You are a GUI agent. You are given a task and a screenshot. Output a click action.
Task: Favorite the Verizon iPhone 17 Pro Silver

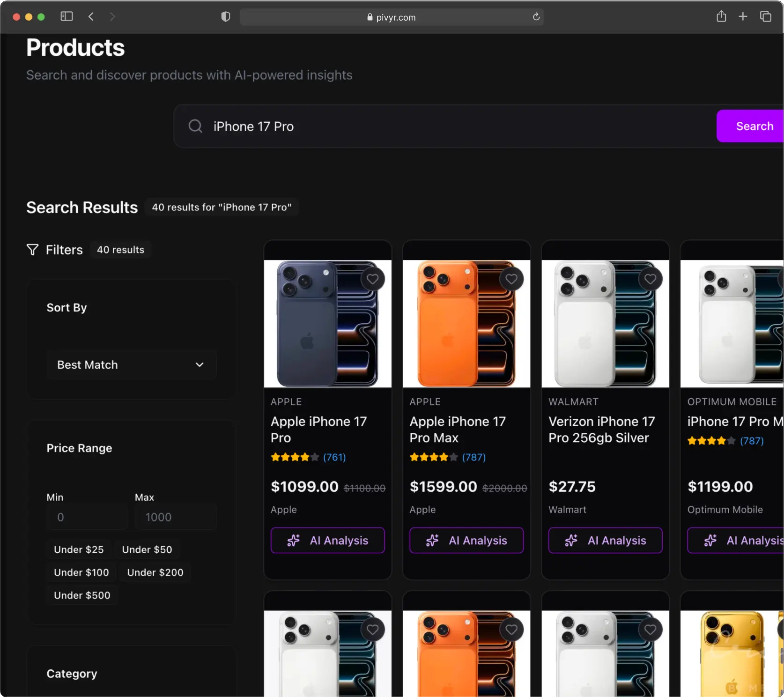coord(650,279)
